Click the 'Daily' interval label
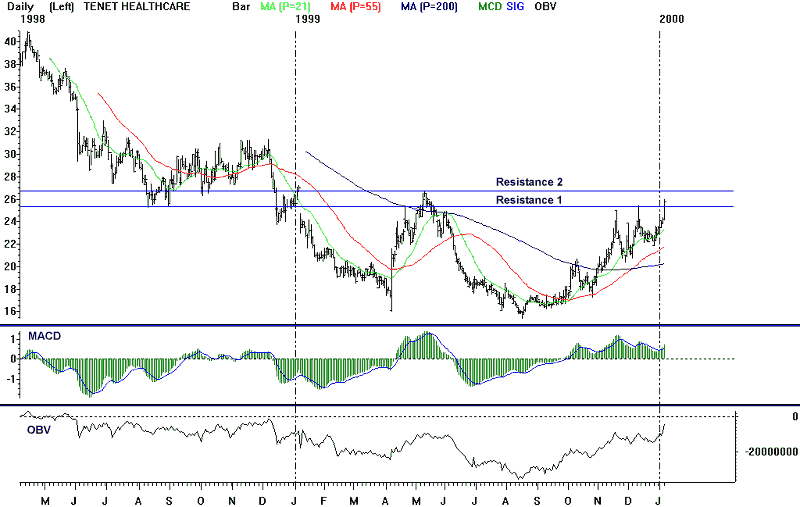The image size is (800, 507). point(21,7)
